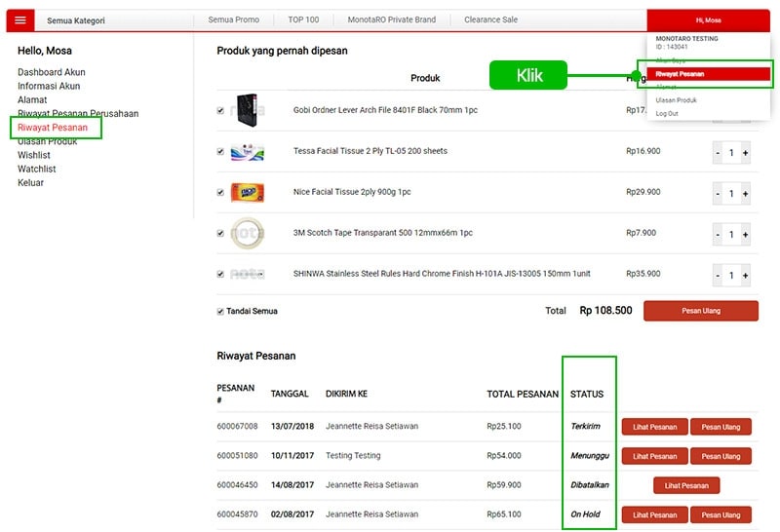The width and height of the screenshot is (780, 532).
Task: Click the Nice Facial Tissue product image
Action: (247, 192)
